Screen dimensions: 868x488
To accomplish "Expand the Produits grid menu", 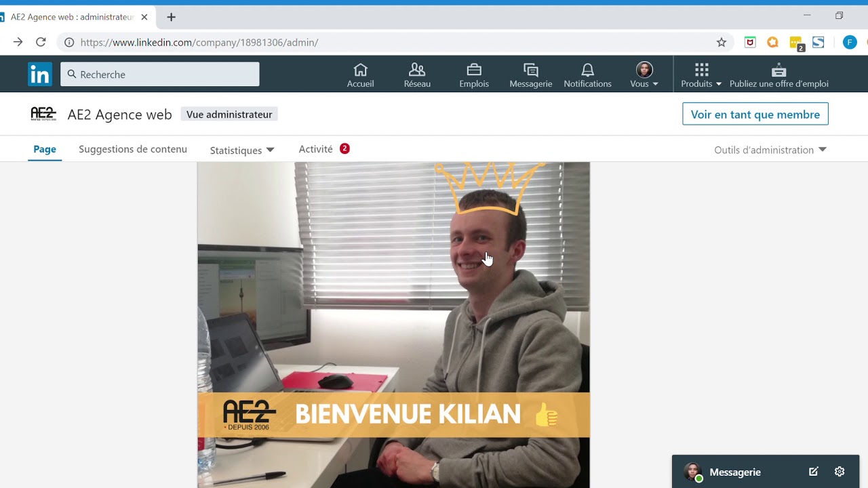I will coord(701,75).
